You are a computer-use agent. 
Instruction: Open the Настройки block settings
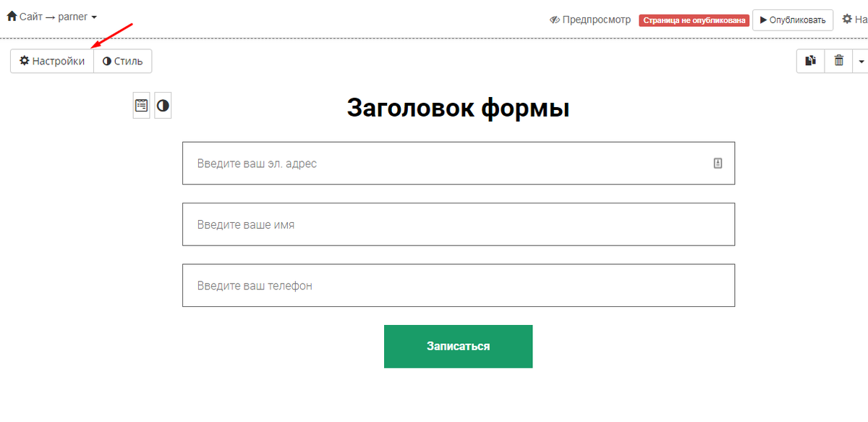[52, 61]
